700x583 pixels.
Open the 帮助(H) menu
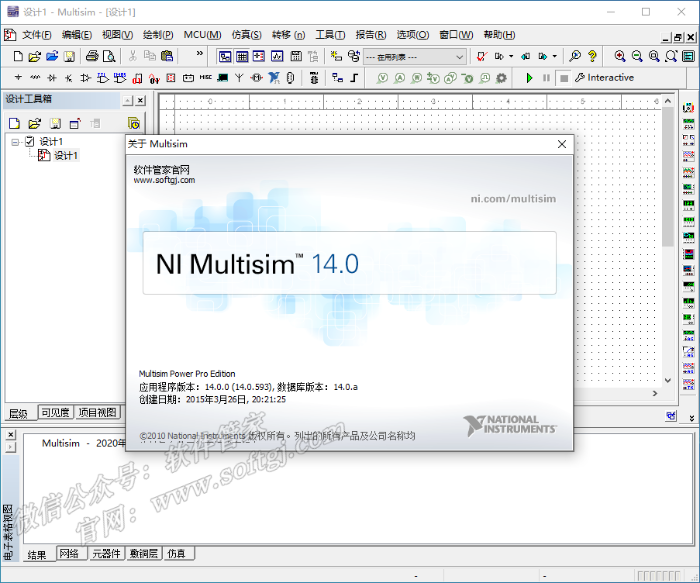[499, 35]
